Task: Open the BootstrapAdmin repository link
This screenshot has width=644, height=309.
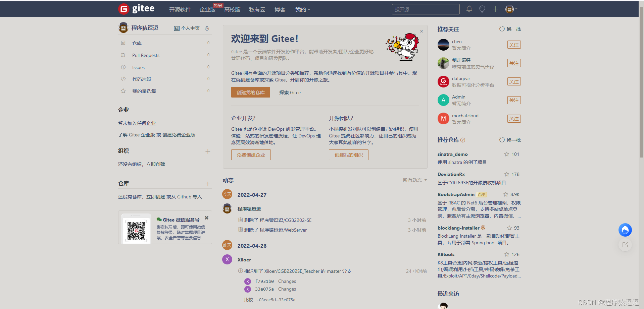Action: point(456,194)
